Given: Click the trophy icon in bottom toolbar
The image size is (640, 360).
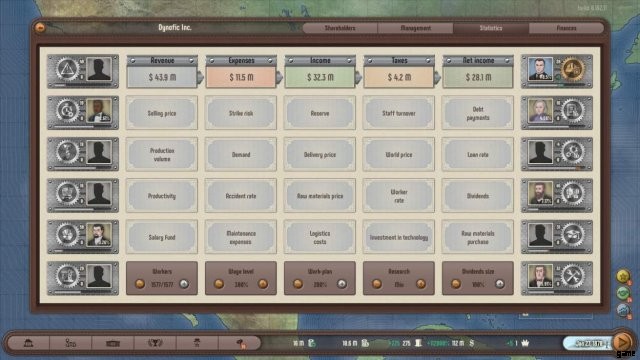Looking at the screenshot, I should [155, 343].
